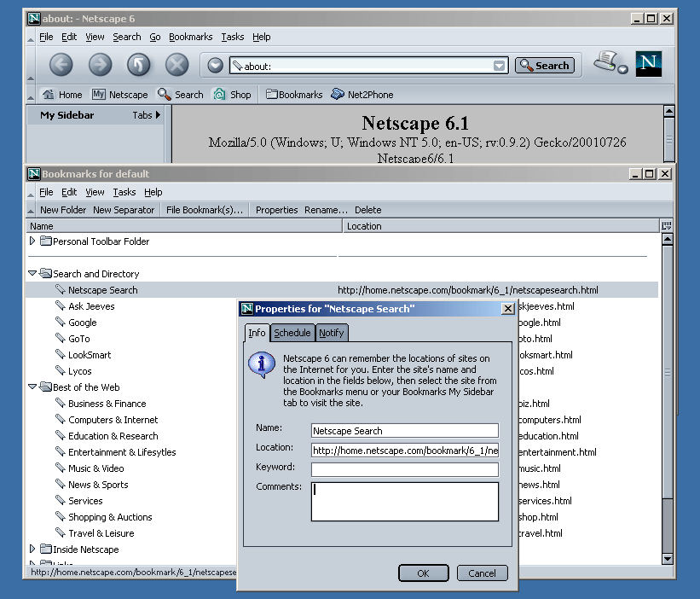Click into the Name field in Properties
The width and height of the screenshot is (700, 599).
[404, 431]
